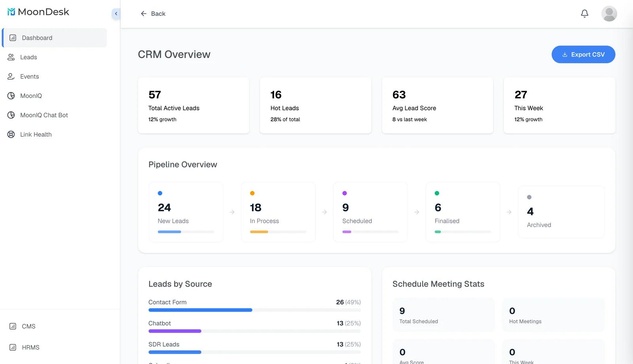Image resolution: width=633 pixels, height=364 pixels.
Task: Open the Scheduled pipeline stage
Action: pyautogui.click(x=370, y=212)
